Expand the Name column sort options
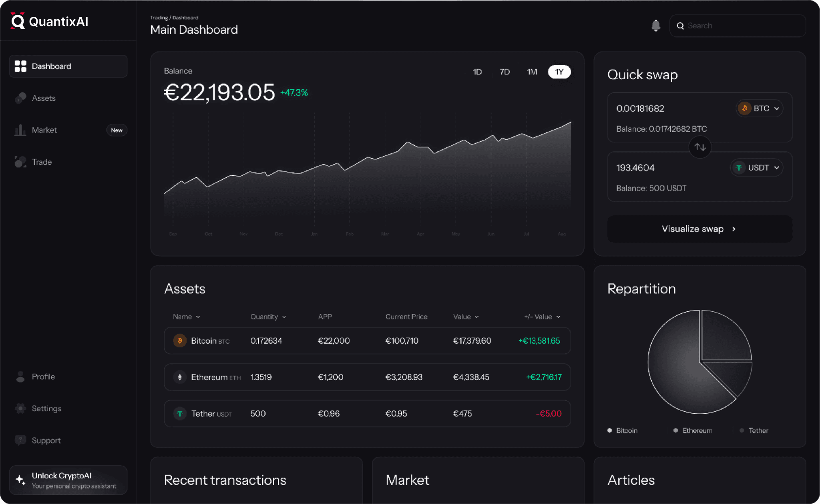Screen dimensions: 820x504 click(185, 316)
